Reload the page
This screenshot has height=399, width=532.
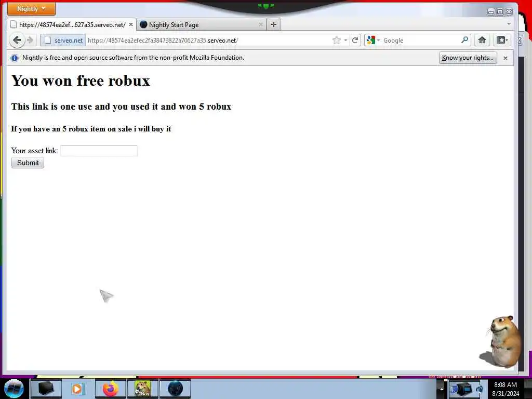pos(355,41)
